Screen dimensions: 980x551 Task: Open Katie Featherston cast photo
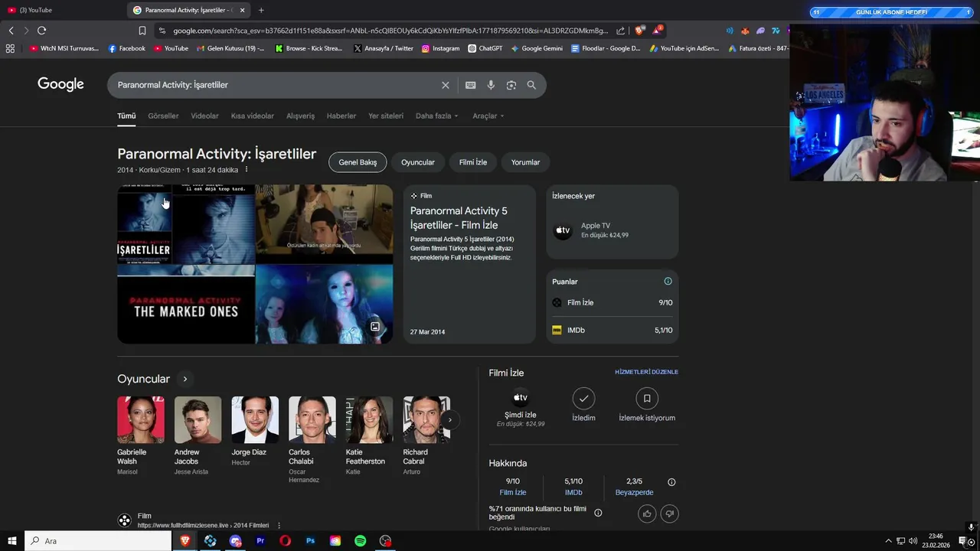point(369,419)
